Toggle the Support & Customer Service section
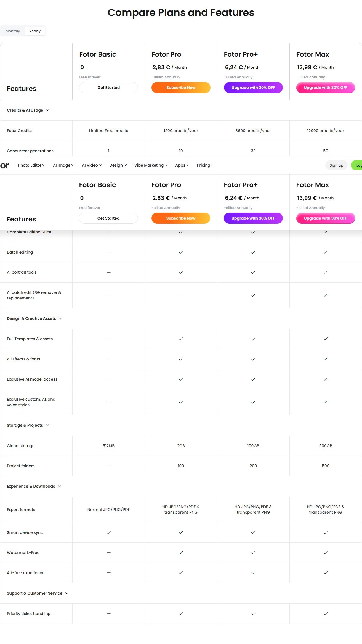The image size is (362, 644). pyautogui.click(x=38, y=593)
